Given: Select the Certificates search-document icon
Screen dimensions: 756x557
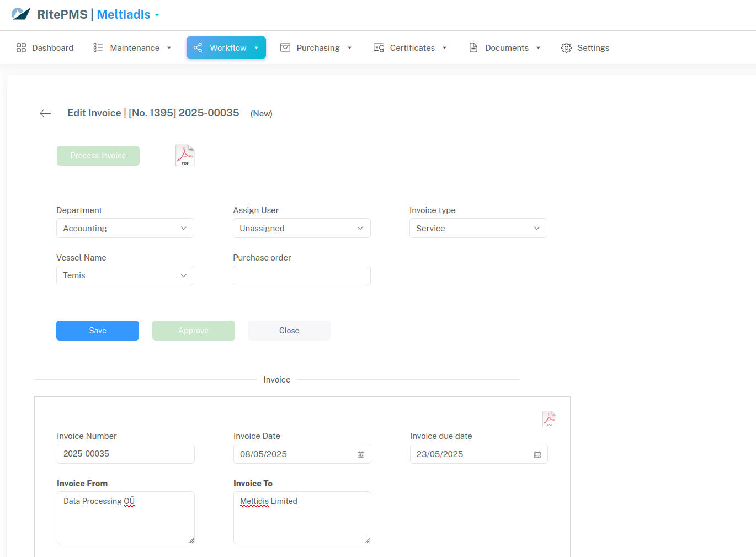Looking at the screenshot, I should (x=379, y=47).
